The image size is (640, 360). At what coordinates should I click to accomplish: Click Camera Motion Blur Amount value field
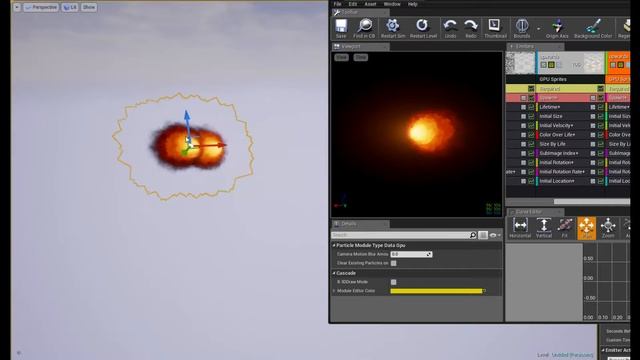pos(411,254)
